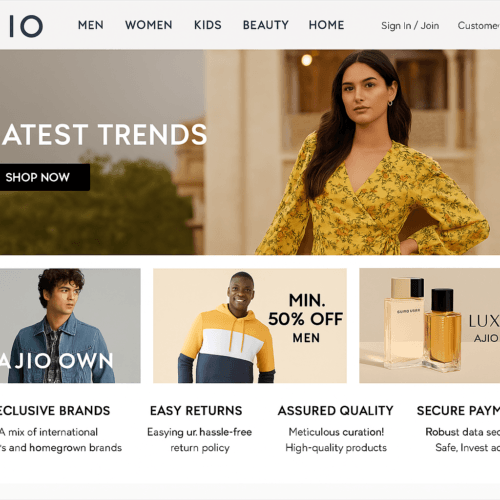Viewport: 500px width, 500px height.
Task: Open the Min. 50% Off Men tile
Action: [x=250, y=326]
